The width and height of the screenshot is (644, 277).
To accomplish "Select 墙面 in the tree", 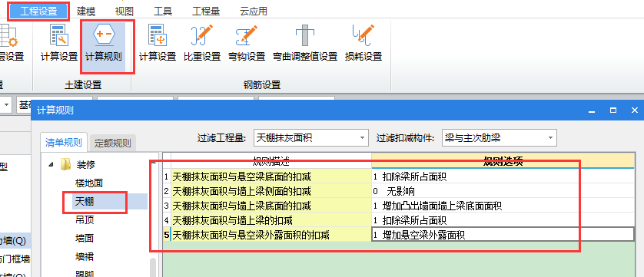I will 85,239.
